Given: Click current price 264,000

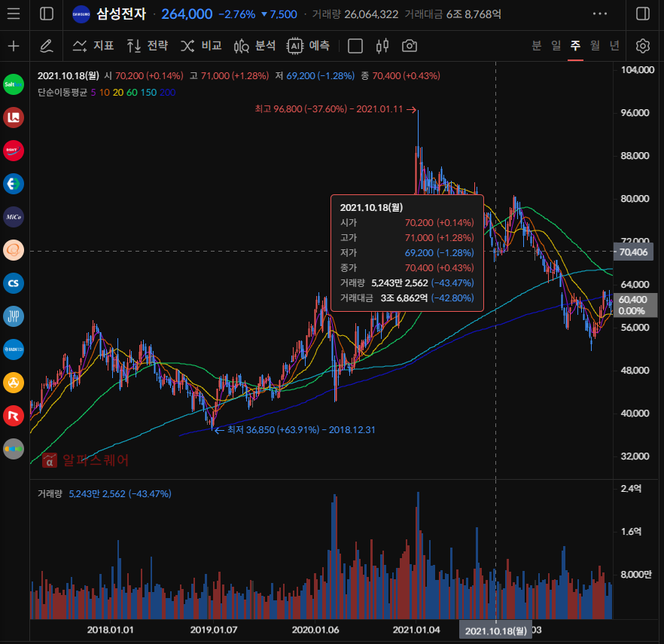Looking at the screenshot, I should point(187,14).
